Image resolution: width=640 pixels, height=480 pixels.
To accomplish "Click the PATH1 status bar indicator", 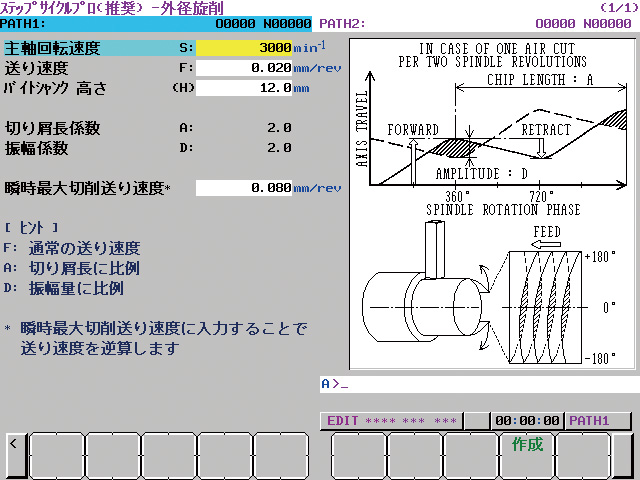I will 598,421.
